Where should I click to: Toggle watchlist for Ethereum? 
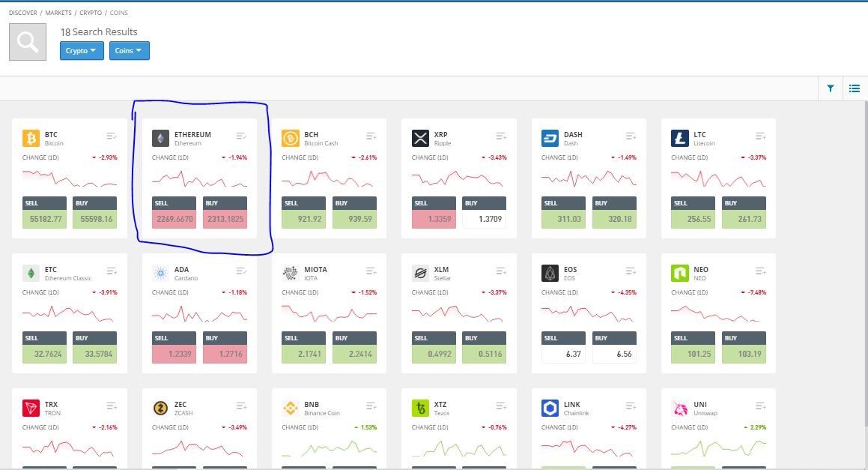(241, 136)
